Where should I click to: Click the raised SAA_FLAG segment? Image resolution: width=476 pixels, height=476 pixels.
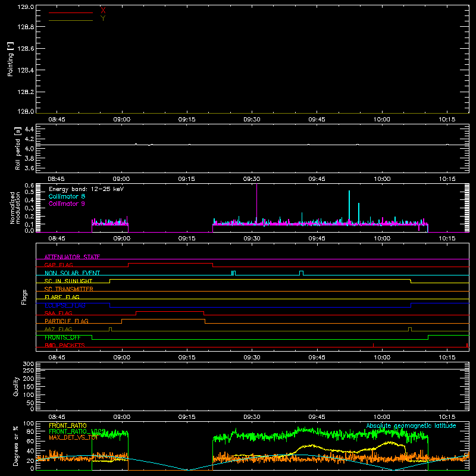click(x=170, y=311)
